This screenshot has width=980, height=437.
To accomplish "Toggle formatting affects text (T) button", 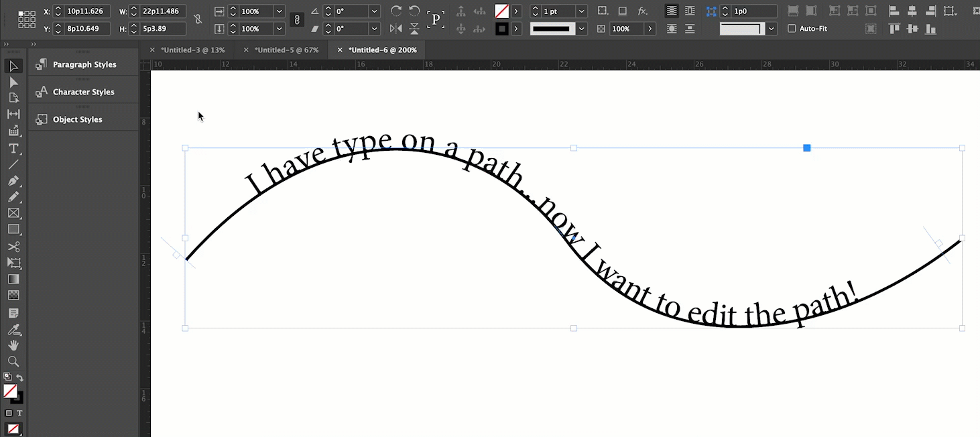I will [x=19, y=413].
